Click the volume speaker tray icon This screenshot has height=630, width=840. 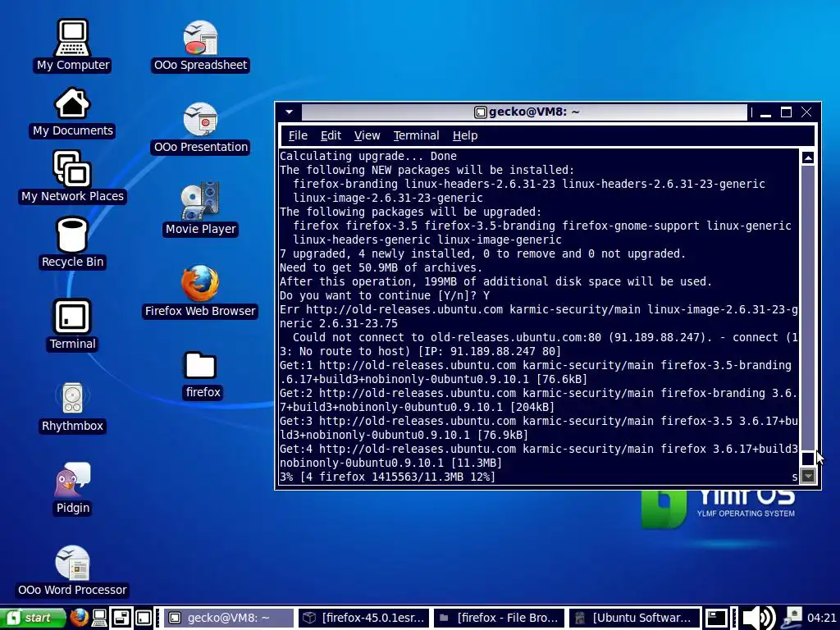pyautogui.click(x=759, y=618)
